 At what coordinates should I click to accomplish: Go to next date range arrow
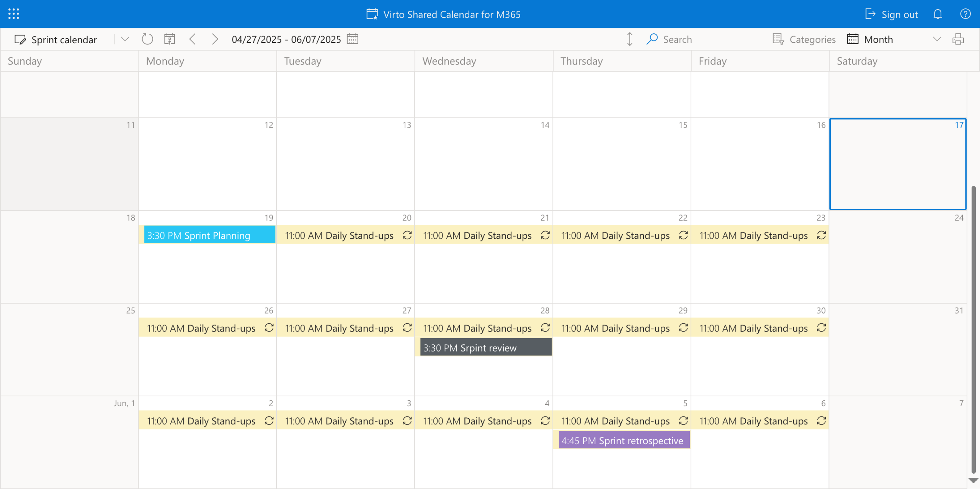(x=215, y=39)
